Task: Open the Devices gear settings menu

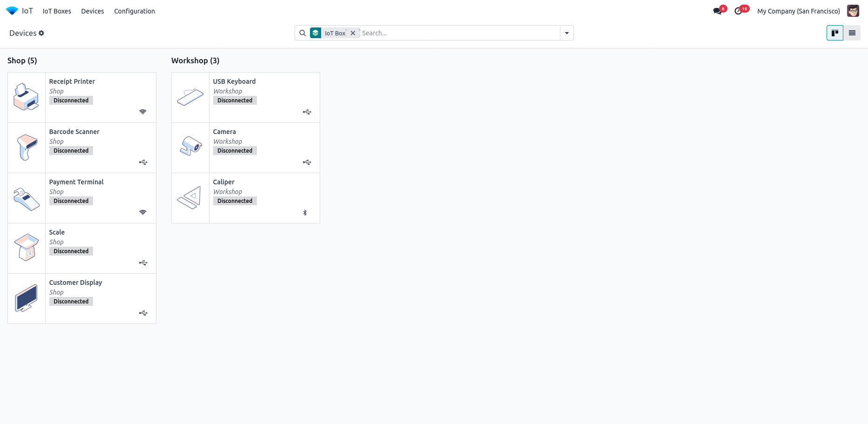Action: 41,33
